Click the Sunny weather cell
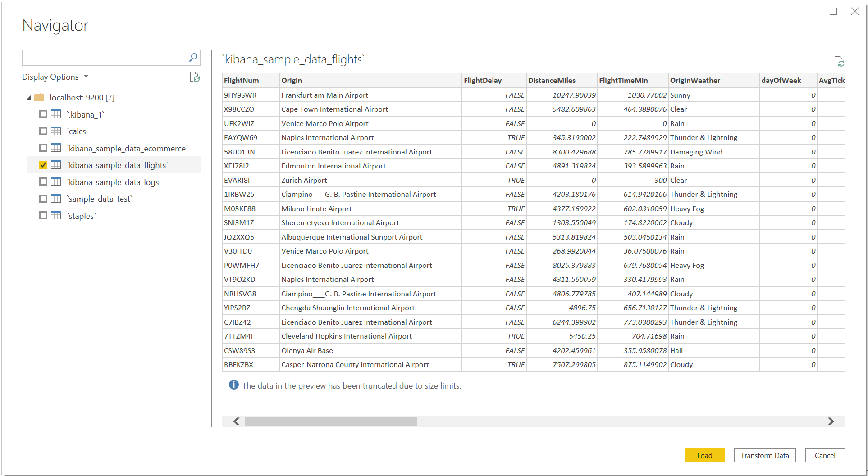Viewport: 868px width, 476px height. click(x=714, y=95)
